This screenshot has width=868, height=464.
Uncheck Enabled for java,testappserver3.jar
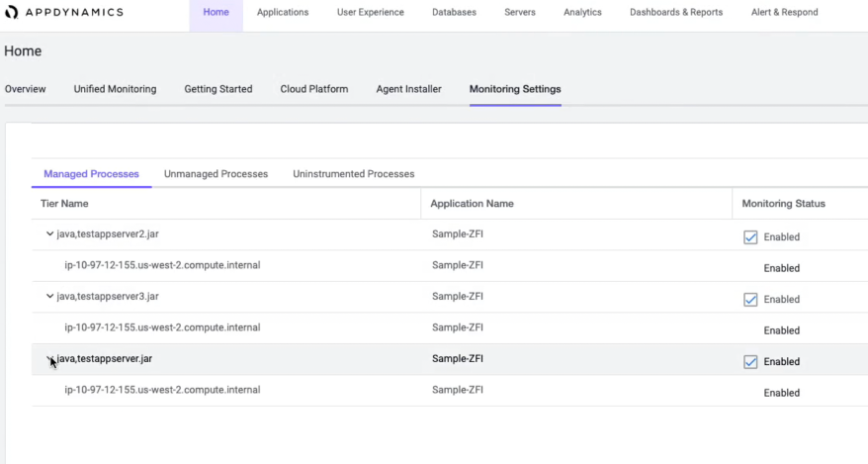[x=750, y=300]
